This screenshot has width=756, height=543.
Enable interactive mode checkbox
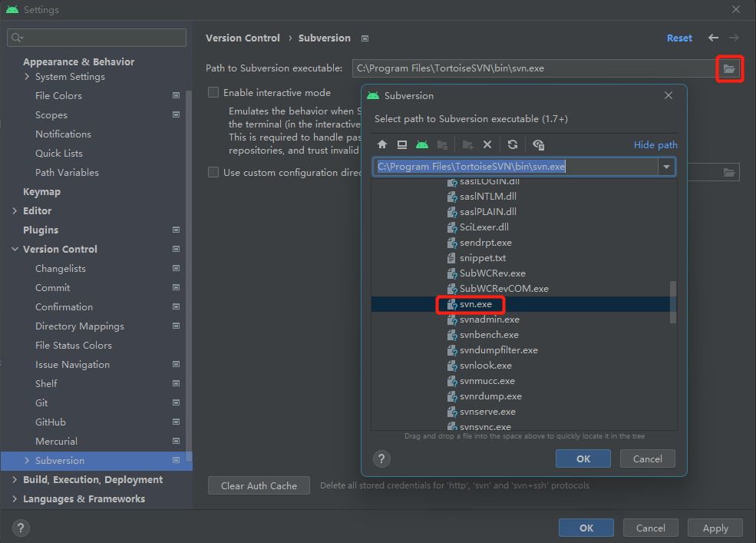[213, 92]
